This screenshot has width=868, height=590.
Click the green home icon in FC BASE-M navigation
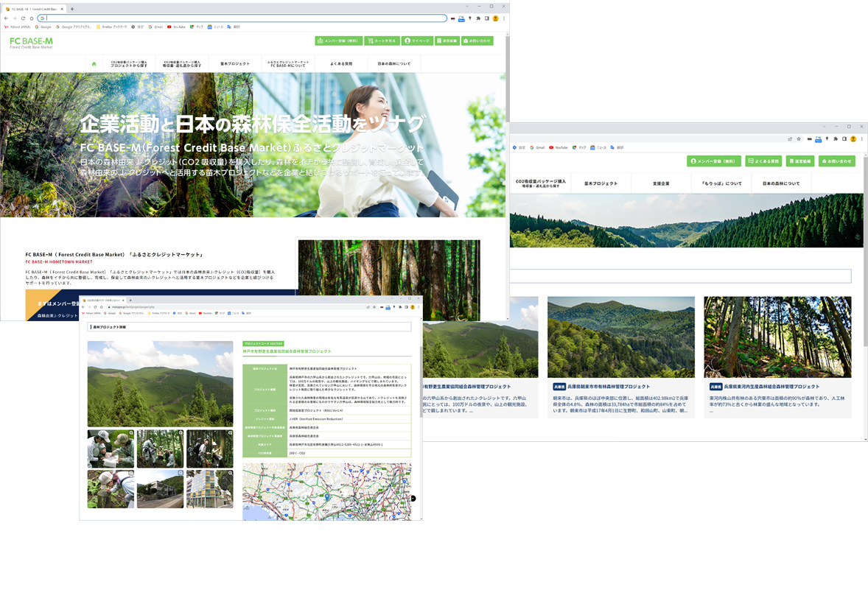tap(94, 64)
